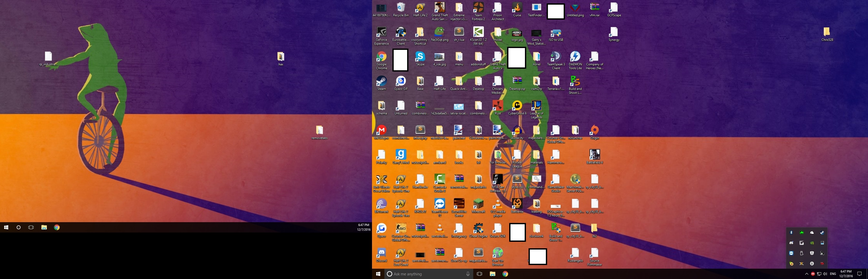Viewport: 868px width, 279px height.
Task: Collapse the hidden tray icons chevron
Action: click(x=807, y=274)
